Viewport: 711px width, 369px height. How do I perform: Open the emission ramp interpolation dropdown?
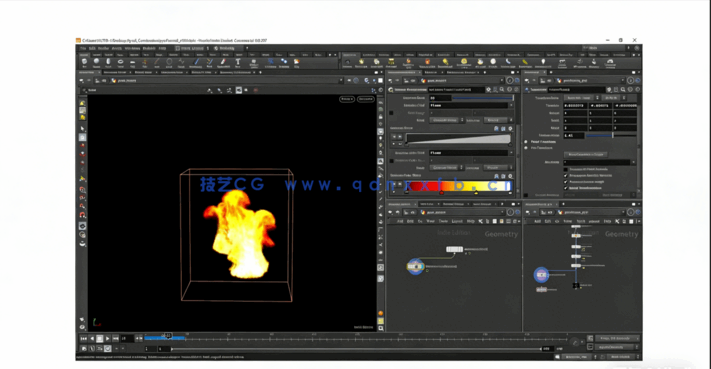[x=447, y=168]
